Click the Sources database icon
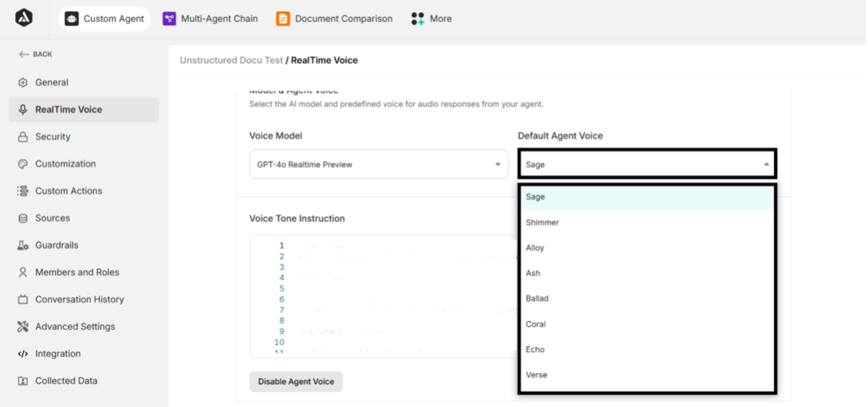Viewport: 868px width, 407px height. pos(23,218)
